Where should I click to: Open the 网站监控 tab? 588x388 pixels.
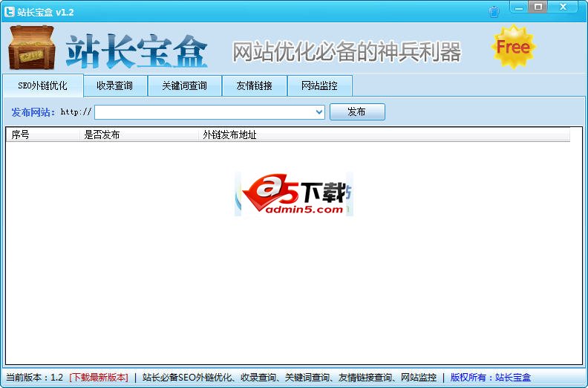[319, 85]
